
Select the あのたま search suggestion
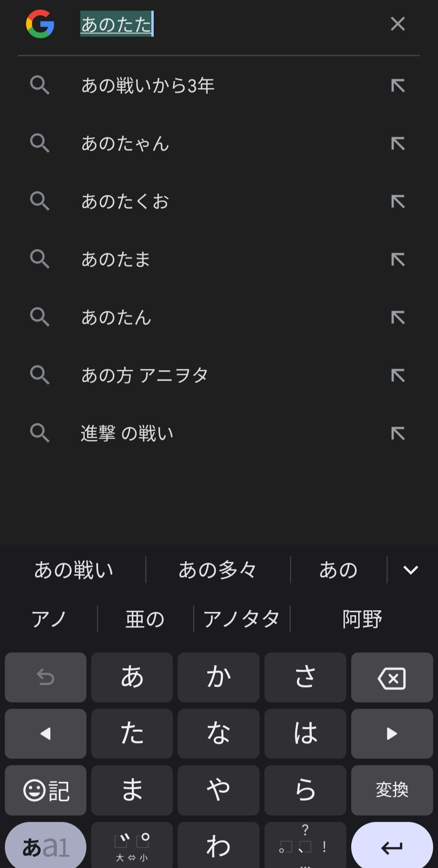116,259
